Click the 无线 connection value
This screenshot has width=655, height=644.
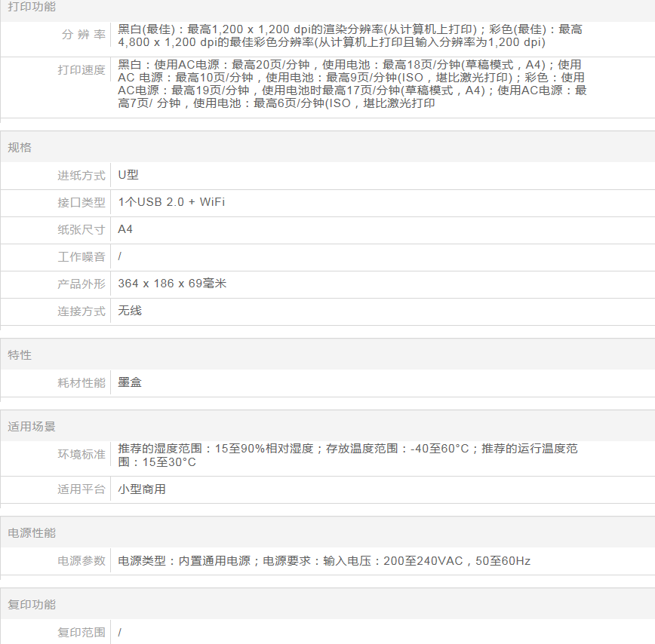(130, 311)
